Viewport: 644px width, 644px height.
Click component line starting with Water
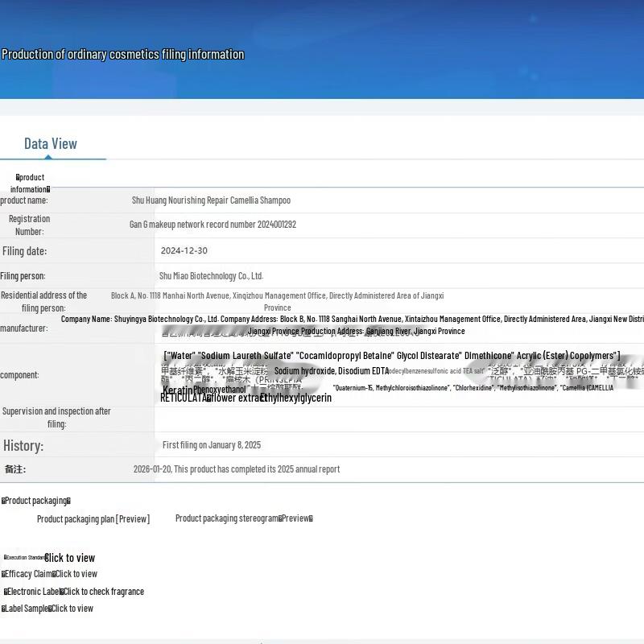tap(392, 356)
